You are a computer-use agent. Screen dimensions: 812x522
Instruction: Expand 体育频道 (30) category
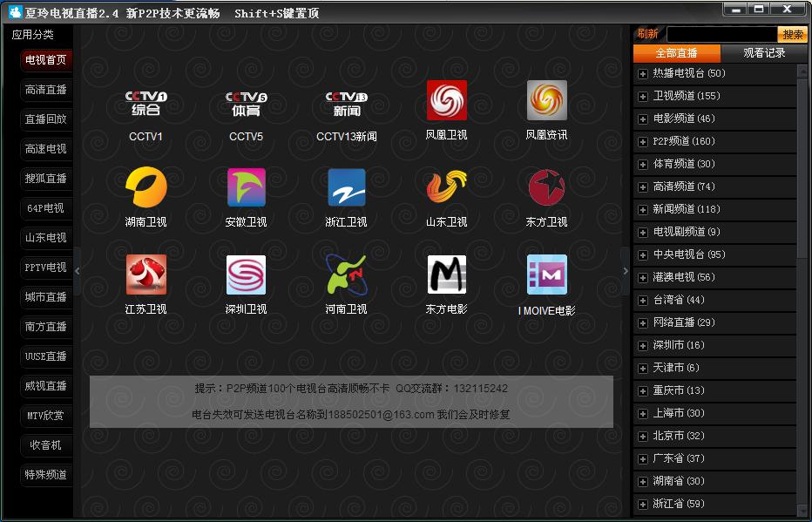(x=643, y=165)
